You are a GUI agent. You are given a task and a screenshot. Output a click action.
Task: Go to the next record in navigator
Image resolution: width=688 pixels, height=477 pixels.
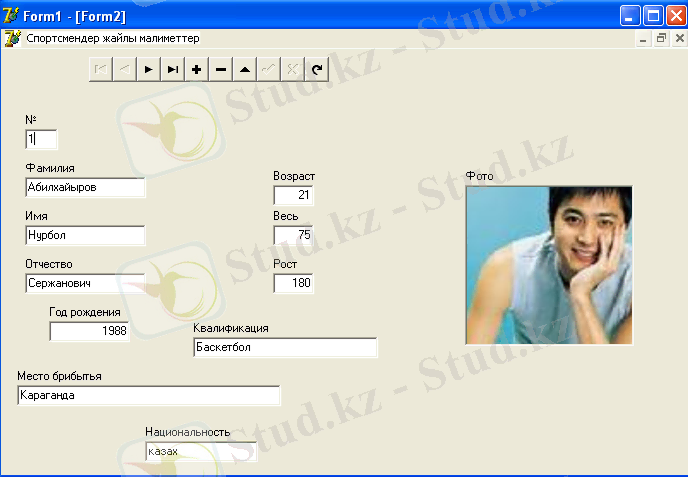point(149,69)
